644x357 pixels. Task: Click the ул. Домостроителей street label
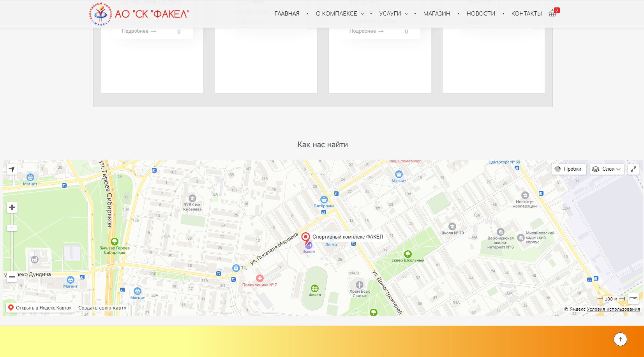(x=387, y=292)
